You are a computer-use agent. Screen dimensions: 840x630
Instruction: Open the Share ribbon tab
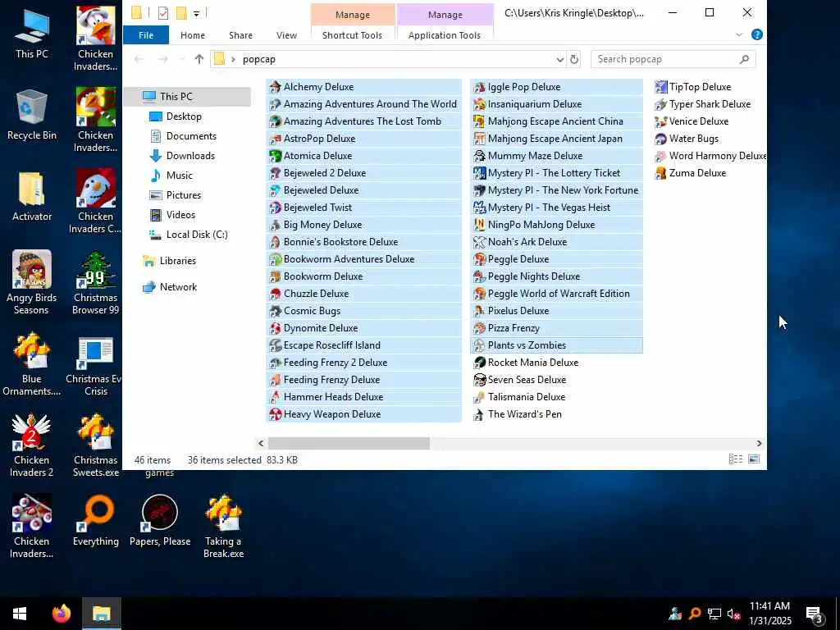[x=240, y=35]
